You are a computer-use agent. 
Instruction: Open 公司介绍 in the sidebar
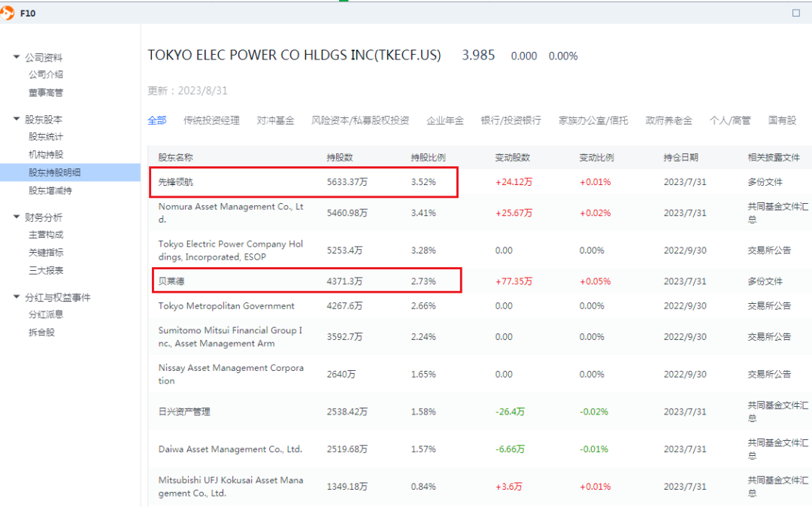click(46, 74)
